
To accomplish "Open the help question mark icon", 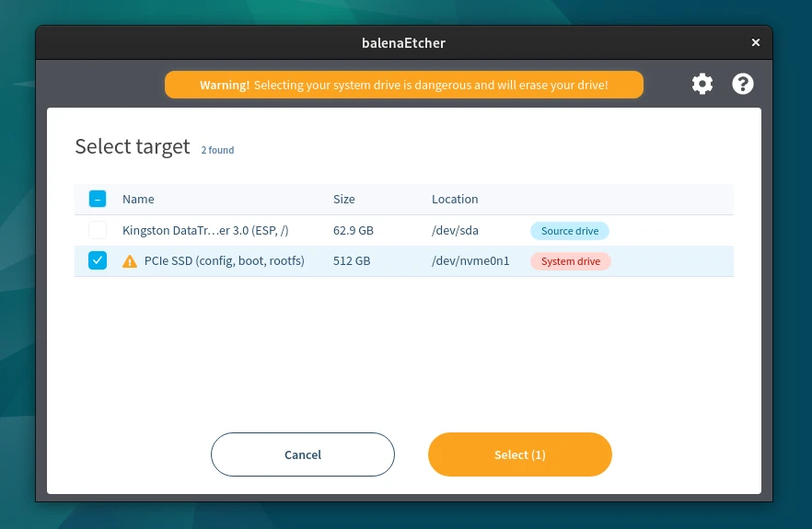I will (x=743, y=84).
